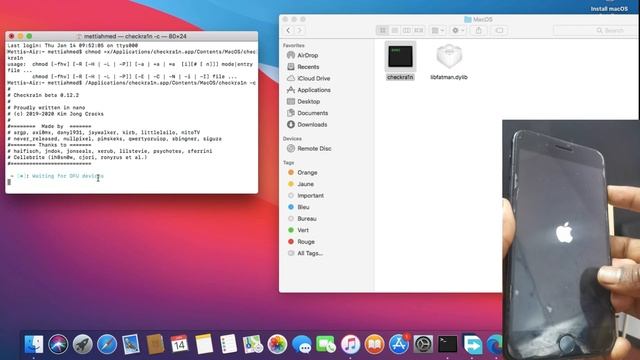Open Contacts from the Dock
This screenshot has height=360, width=640.
pyautogui.click(x=156, y=344)
